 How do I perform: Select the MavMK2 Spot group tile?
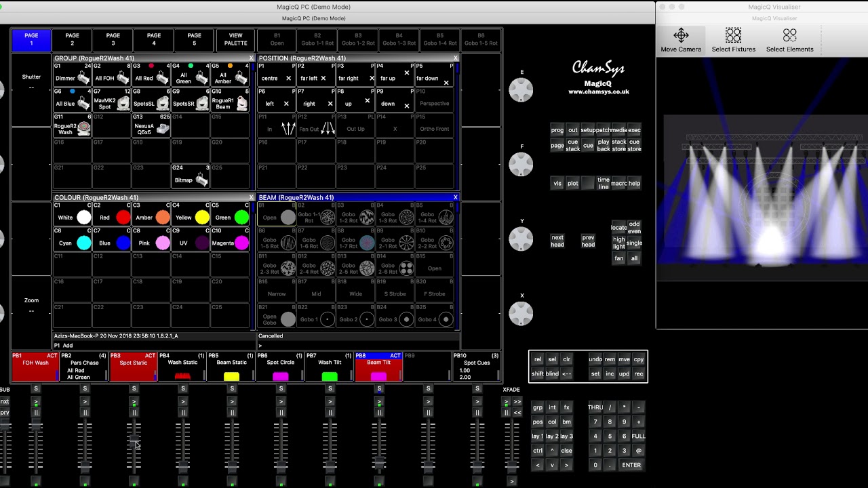click(112, 100)
